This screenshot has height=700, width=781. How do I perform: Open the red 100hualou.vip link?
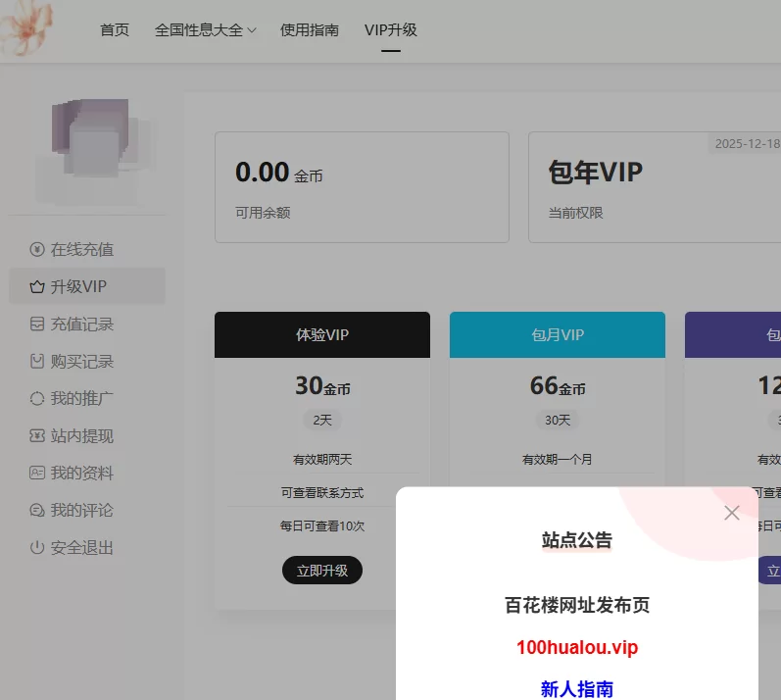point(577,647)
